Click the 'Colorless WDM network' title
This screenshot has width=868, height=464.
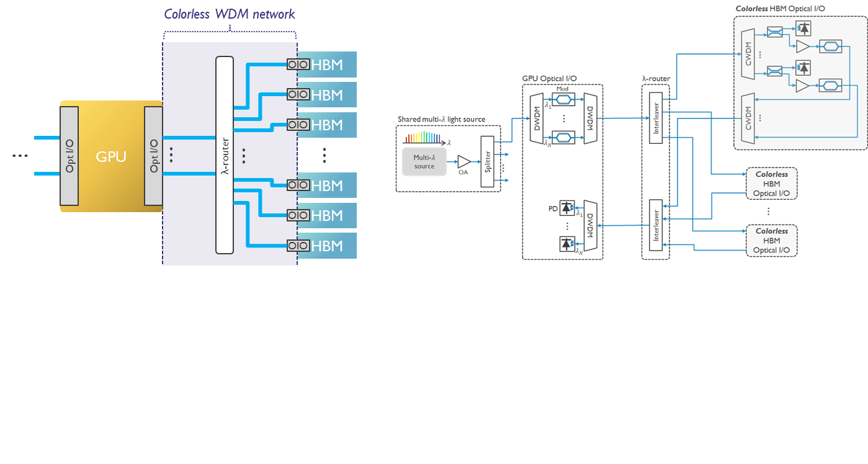pyautogui.click(x=230, y=14)
